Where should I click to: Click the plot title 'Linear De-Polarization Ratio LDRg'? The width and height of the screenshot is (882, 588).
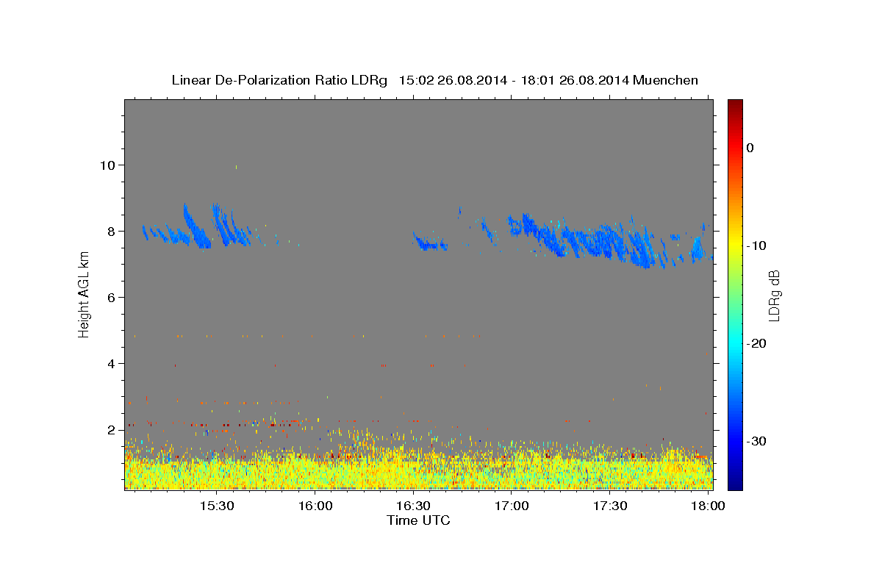[x=279, y=80]
